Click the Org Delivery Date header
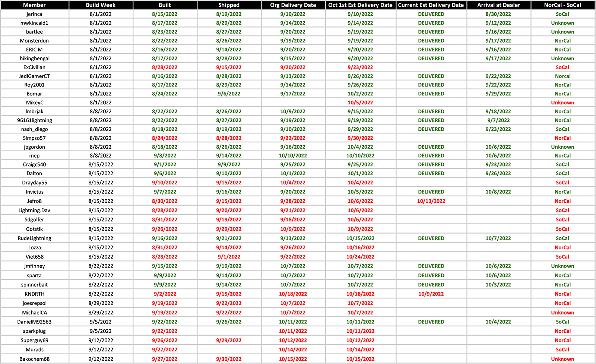This screenshot has height=364, width=596. click(293, 5)
